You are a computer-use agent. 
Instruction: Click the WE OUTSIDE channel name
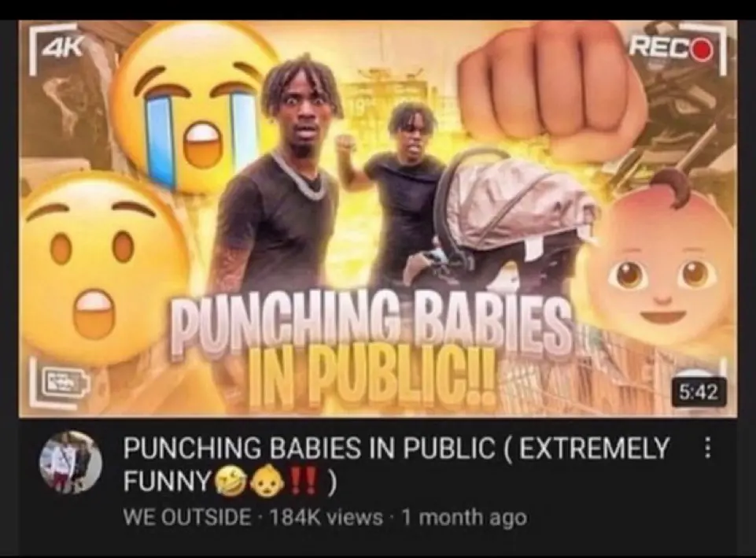(187, 517)
